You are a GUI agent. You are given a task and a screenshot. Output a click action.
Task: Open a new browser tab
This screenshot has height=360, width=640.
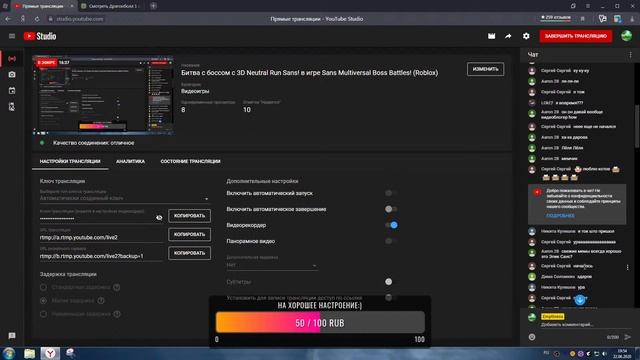pos(153,6)
